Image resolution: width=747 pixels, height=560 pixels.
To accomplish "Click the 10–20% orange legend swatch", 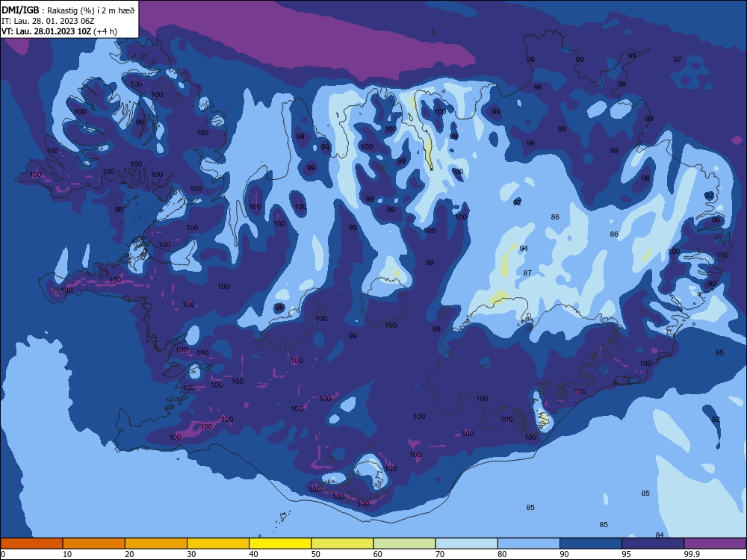I will (94, 544).
